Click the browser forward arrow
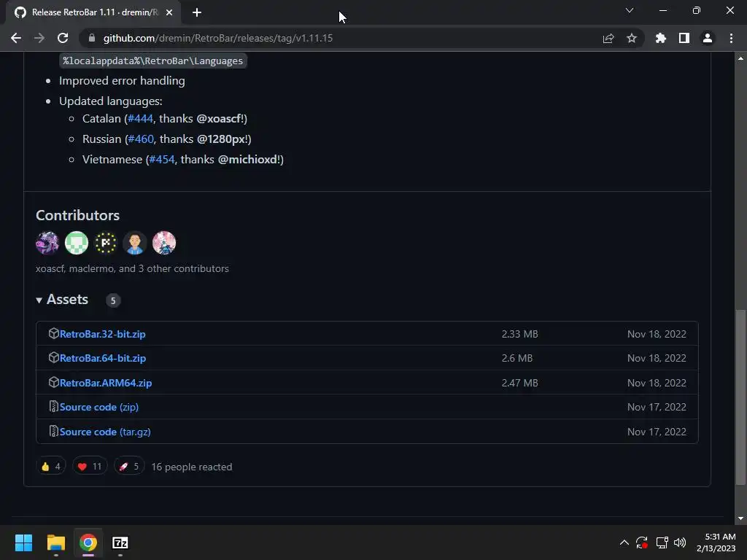 [39, 38]
